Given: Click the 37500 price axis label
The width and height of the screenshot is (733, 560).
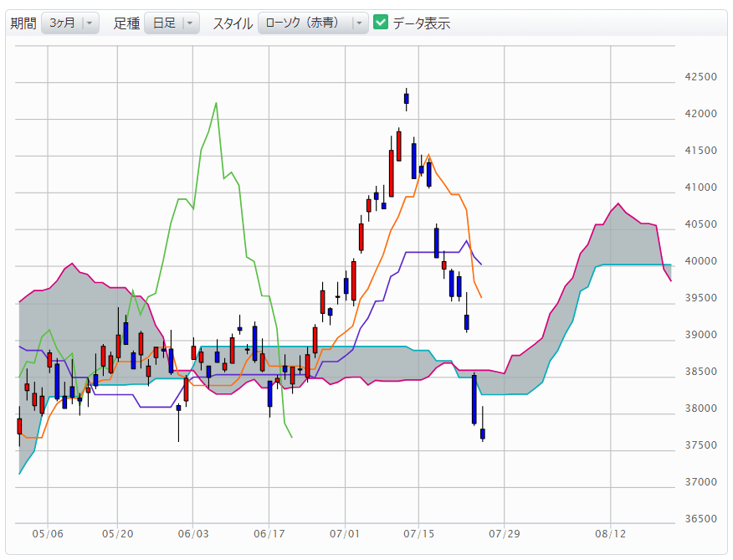Looking at the screenshot, I should (x=700, y=445).
